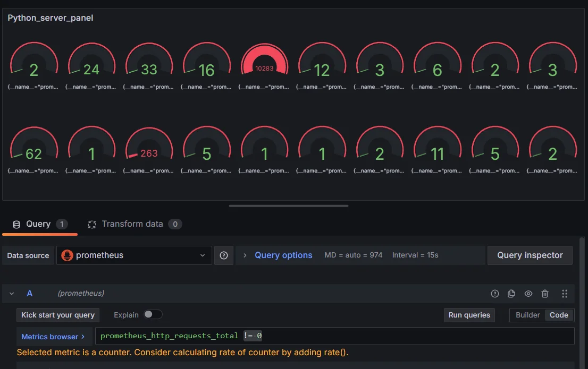Switch to Code mode
Image resolution: width=588 pixels, height=369 pixels.
(559, 315)
